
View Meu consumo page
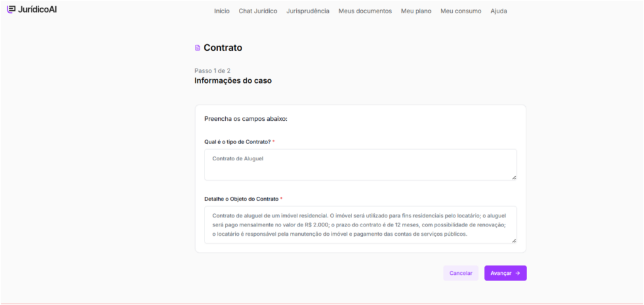[x=461, y=11]
